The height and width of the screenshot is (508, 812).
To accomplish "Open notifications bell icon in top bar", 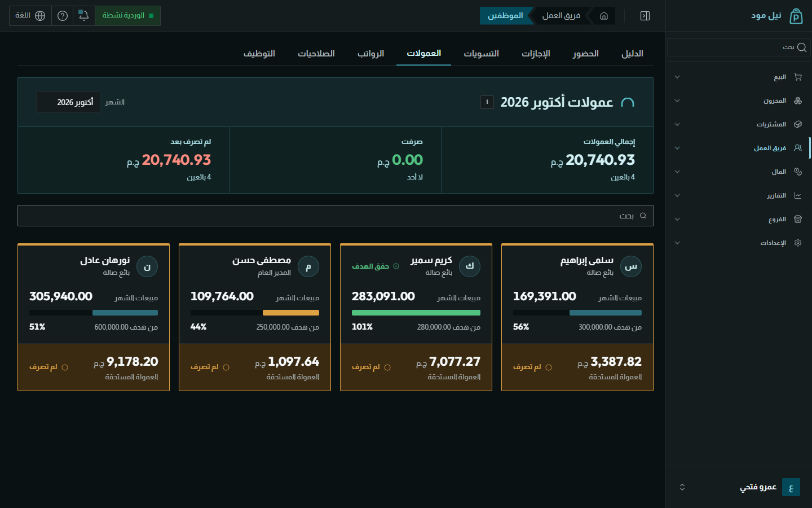I will 84,16.
